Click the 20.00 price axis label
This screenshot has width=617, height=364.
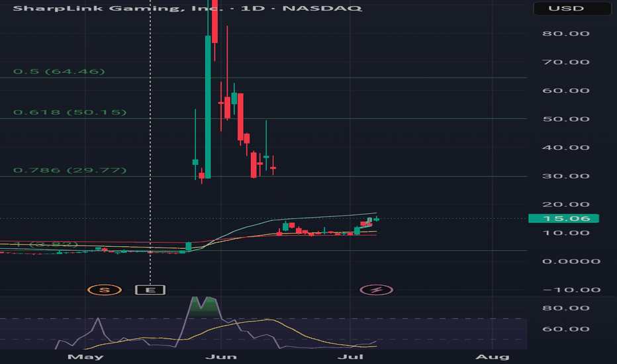coord(566,205)
